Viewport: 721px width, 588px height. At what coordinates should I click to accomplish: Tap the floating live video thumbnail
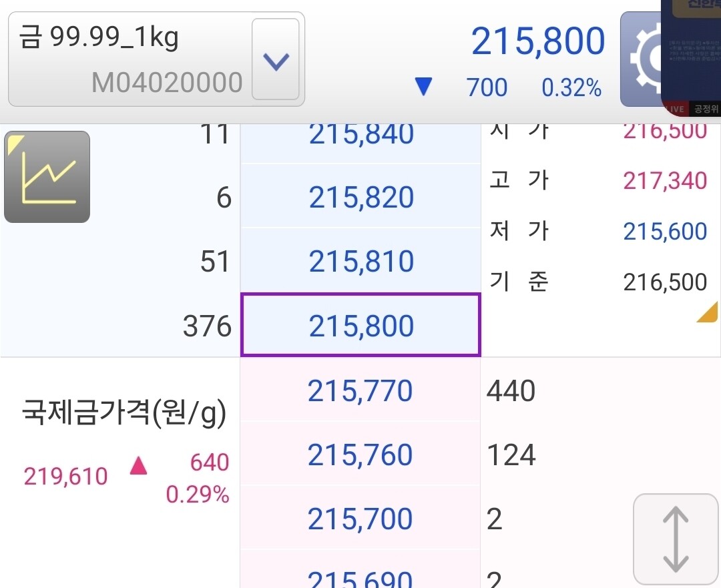pyautogui.click(x=691, y=57)
